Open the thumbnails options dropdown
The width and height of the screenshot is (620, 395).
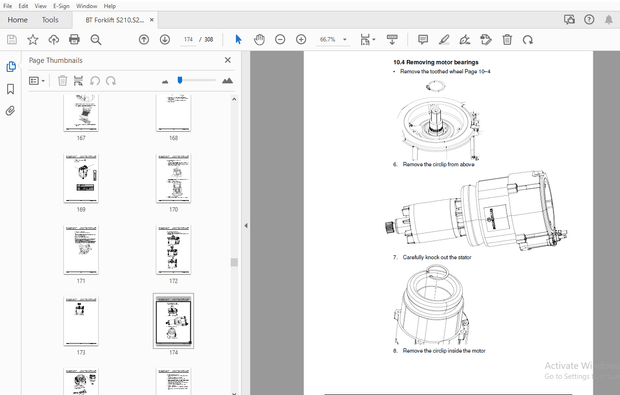(x=37, y=81)
